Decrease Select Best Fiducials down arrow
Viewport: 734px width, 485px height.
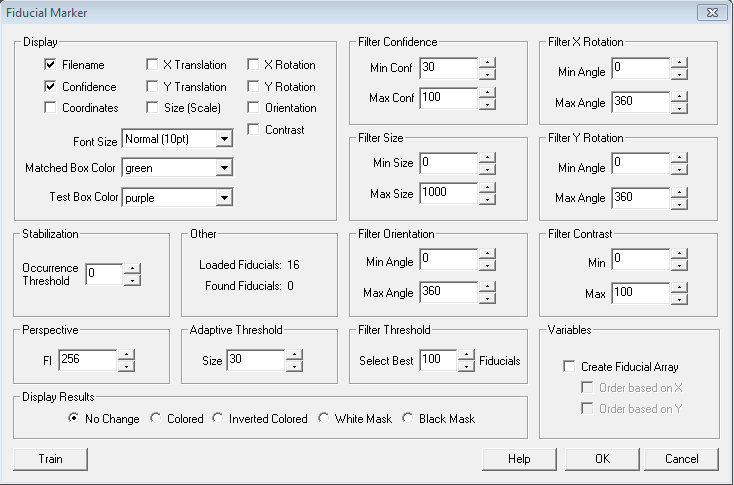[x=466, y=366]
